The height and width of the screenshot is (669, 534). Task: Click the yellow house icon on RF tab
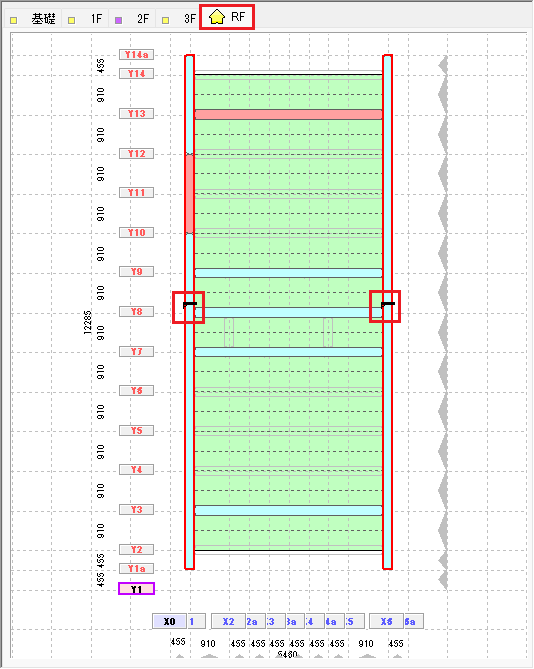tap(217, 17)
